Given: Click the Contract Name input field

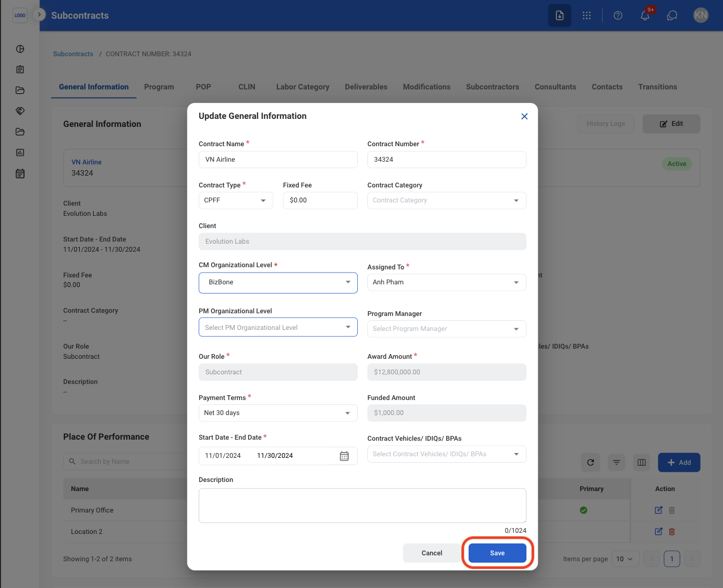Looking at the screenshot, I should coord(278,160).
